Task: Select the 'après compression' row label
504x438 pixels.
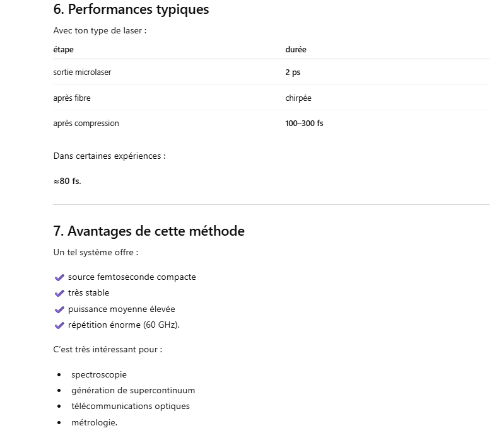Action: click(x=86, y=124)
